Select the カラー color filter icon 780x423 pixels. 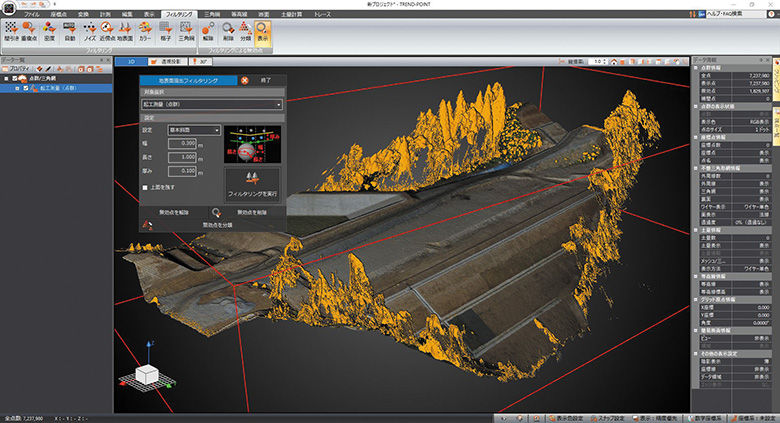pos(145,31)
